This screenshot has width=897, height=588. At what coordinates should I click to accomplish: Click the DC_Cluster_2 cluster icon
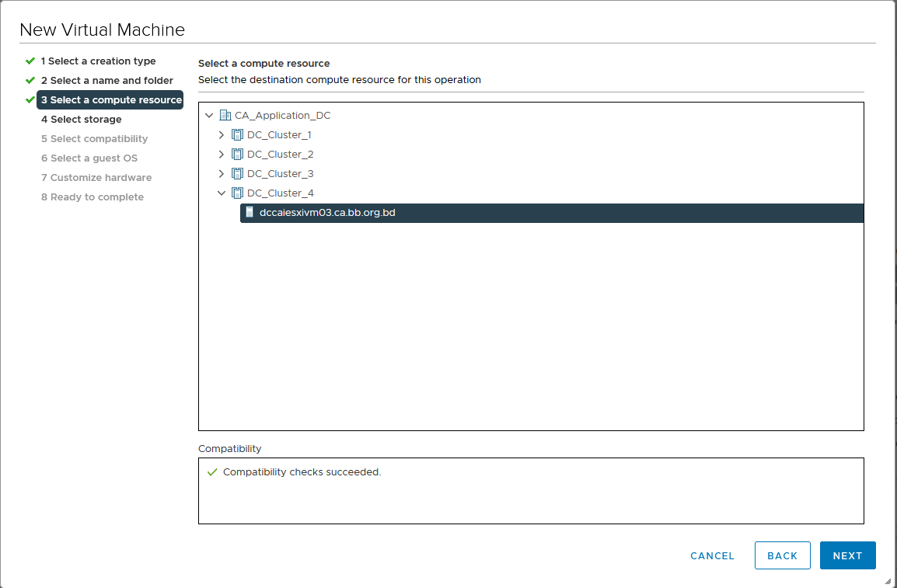[237, 155]
